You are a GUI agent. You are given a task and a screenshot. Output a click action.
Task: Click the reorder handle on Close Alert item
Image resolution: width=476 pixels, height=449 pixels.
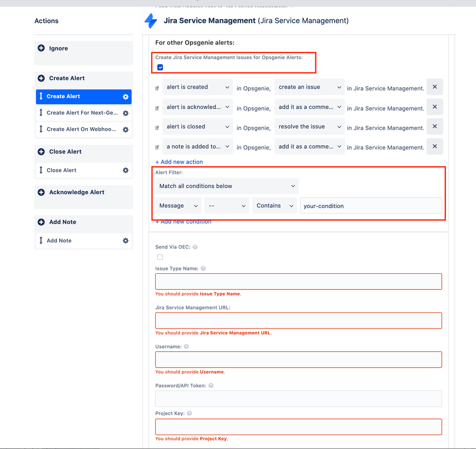point(41,170)
